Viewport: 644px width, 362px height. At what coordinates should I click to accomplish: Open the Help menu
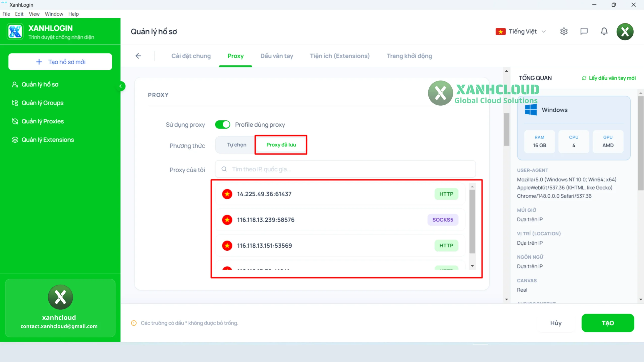point(73,14)
